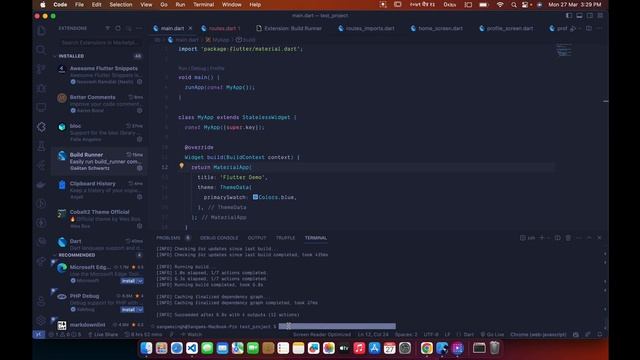Open the Search view in the activity bar
This screenshot has width=640, height=360.
coord(41,50)
